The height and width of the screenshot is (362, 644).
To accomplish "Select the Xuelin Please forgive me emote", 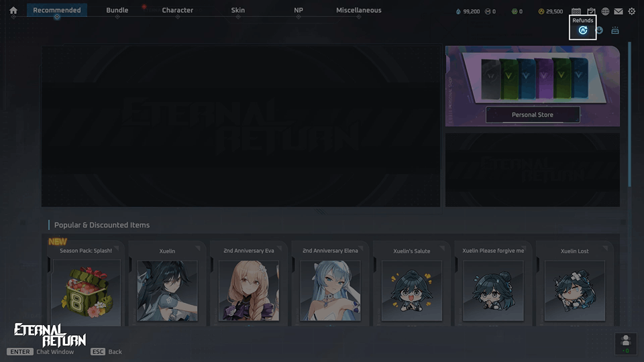I will pos(493,283).
